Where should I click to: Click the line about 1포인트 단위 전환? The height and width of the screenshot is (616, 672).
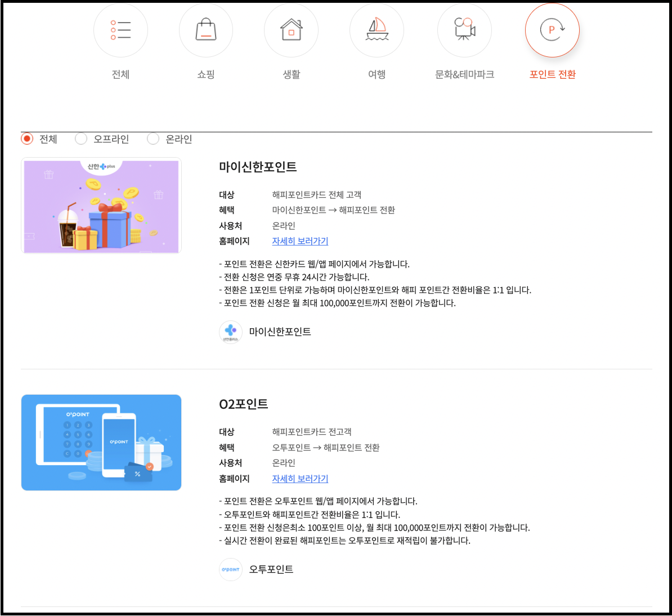[x=375, y=290]
